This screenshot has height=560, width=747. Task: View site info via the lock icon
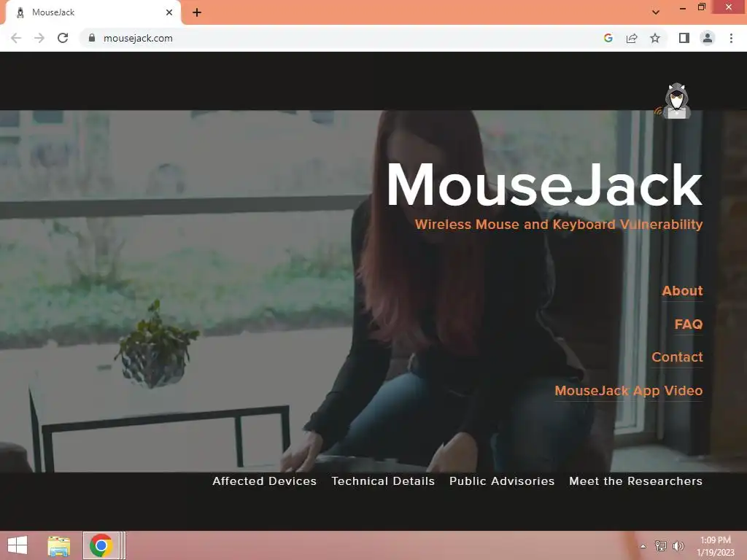point(92,38)
